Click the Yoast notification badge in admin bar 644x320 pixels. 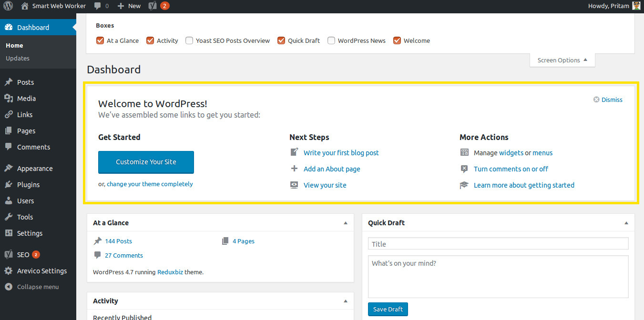(164, 6)
